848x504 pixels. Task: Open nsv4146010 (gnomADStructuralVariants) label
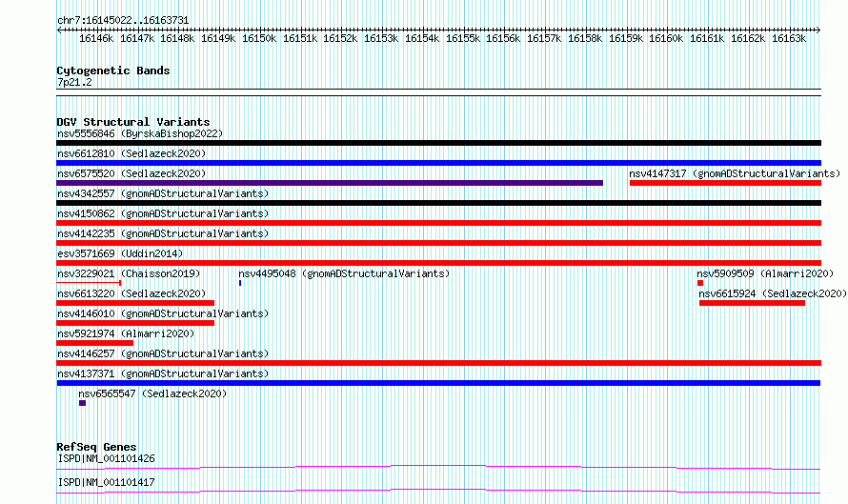coord(163,313)
